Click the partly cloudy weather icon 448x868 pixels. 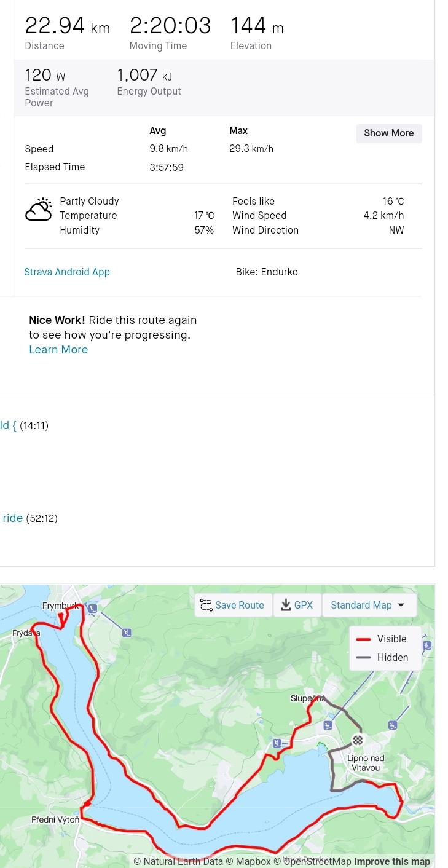click(38, 210)
